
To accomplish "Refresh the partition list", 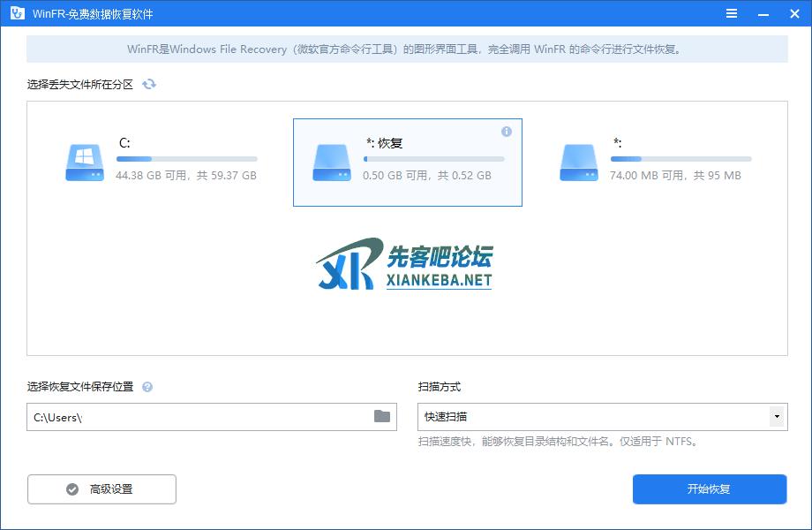I will 149,84.
